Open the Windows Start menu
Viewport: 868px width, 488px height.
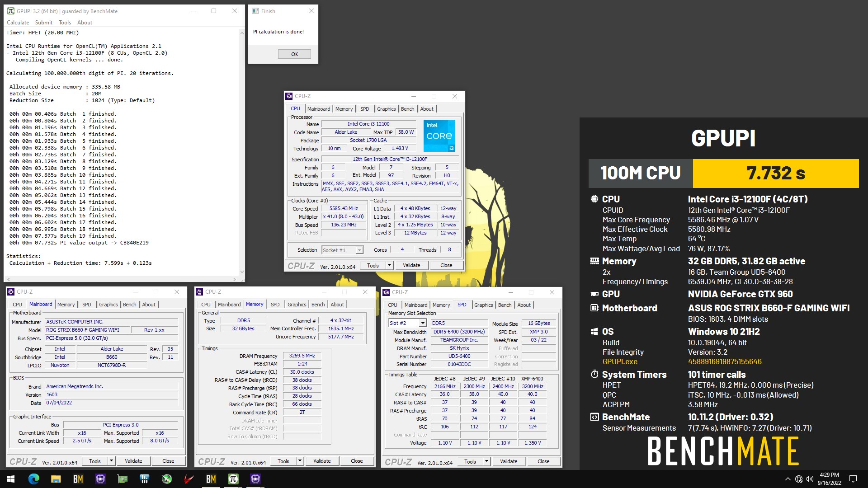(x=11, y=479)
